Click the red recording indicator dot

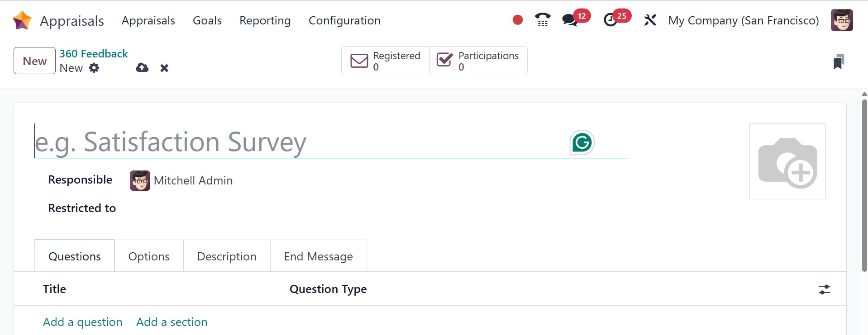click(518, 20)
